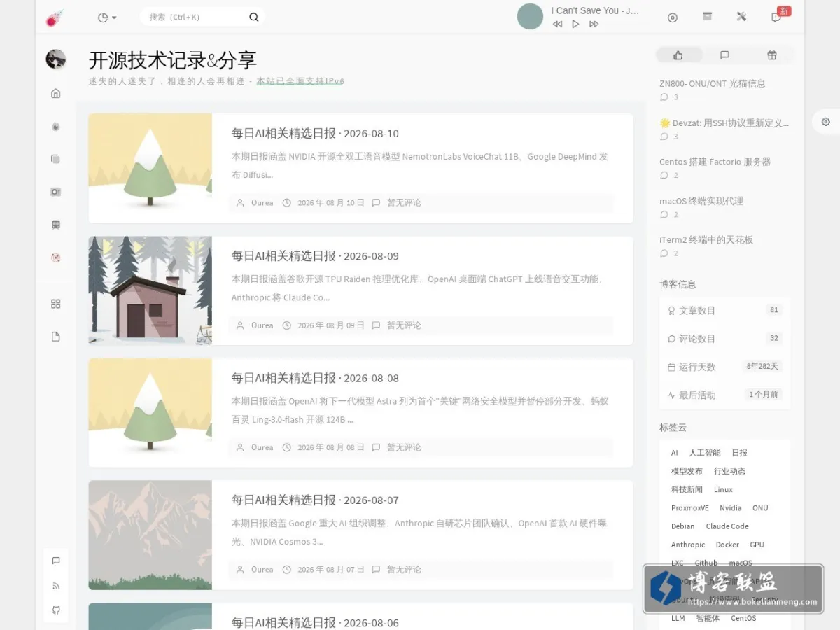Select the Nvidia tag
The height and width of the screenshot is (630, 840).
[731, 508]
